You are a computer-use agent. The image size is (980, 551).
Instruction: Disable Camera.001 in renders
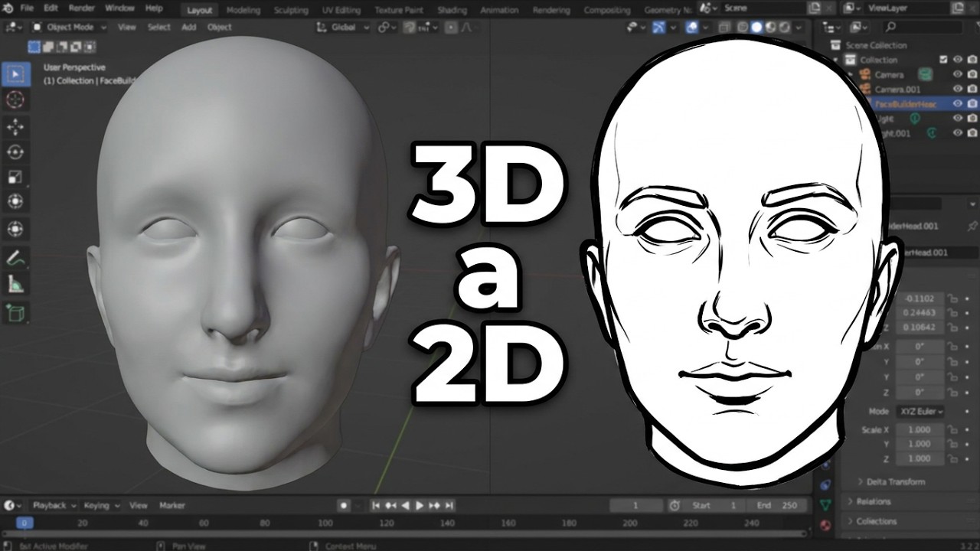[972, 89]
